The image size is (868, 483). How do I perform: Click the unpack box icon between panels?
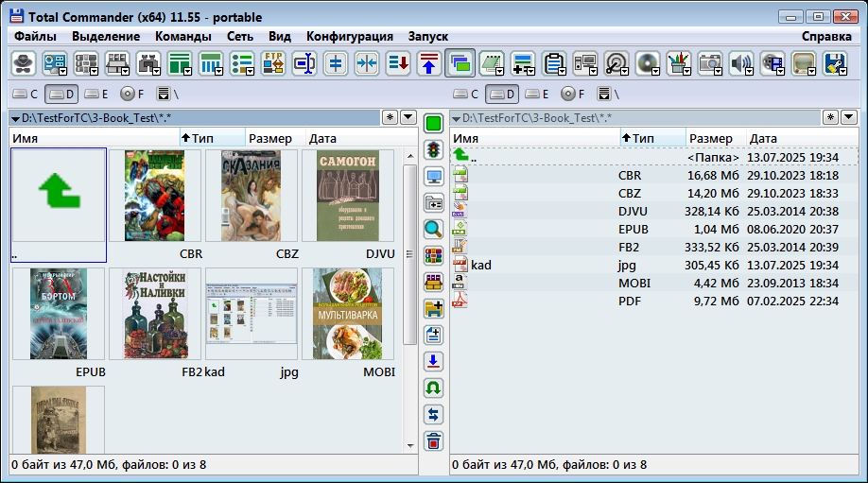tap(433, 283)
